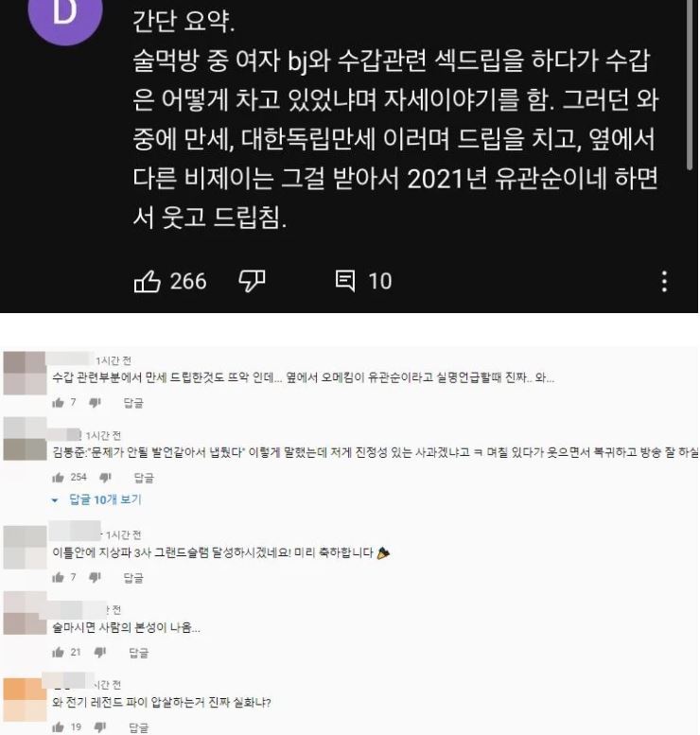Dislike the 김봉준 apology comment
The height and width of the screenshot is (735, 700).
click(106, 478)
